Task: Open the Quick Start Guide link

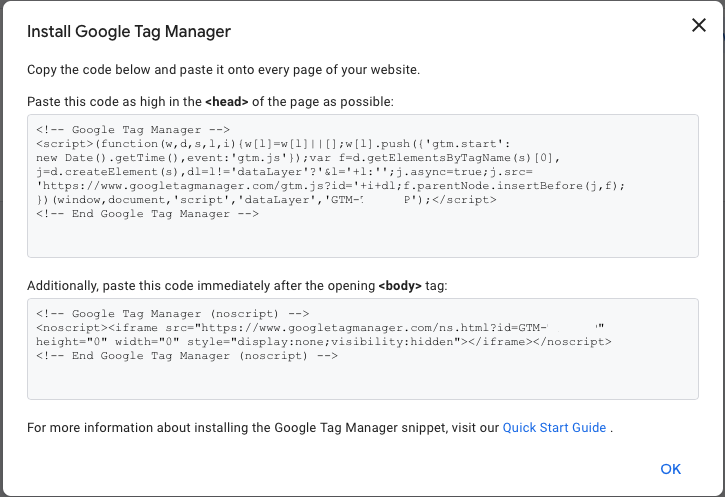Action: [554, 428]
